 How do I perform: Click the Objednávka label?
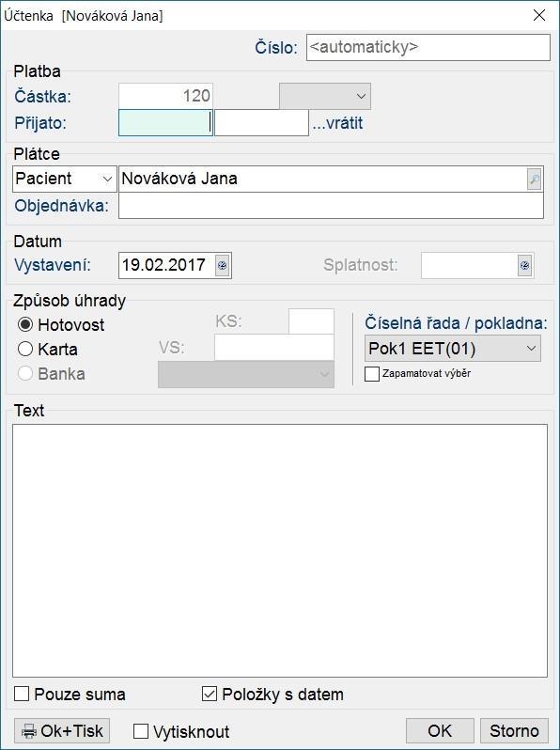click(61, 206)
